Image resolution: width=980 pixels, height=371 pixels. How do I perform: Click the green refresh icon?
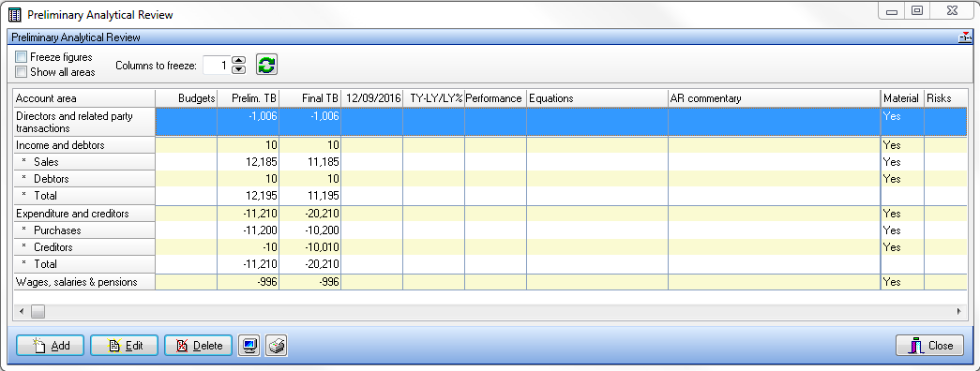267,65
